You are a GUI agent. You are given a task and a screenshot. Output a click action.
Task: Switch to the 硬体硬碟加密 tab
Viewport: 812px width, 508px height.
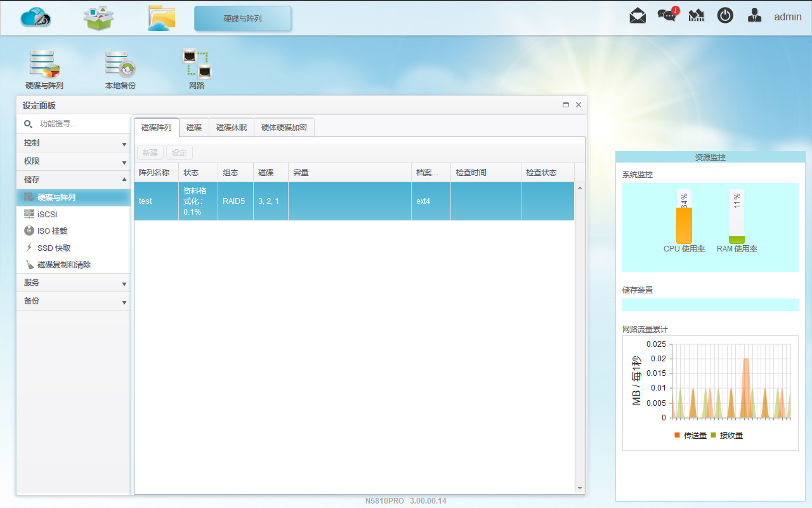(284, 128)
